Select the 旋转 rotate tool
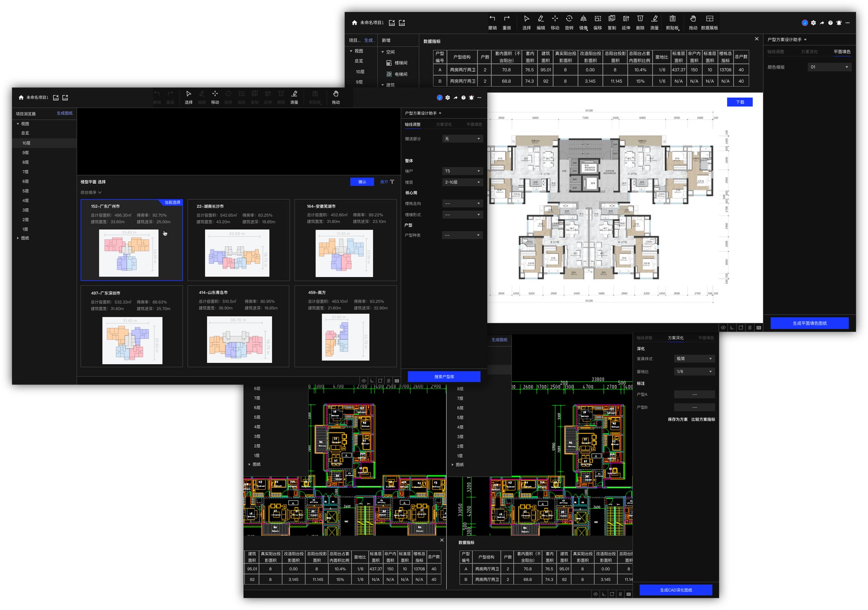 tap(569, 19)
